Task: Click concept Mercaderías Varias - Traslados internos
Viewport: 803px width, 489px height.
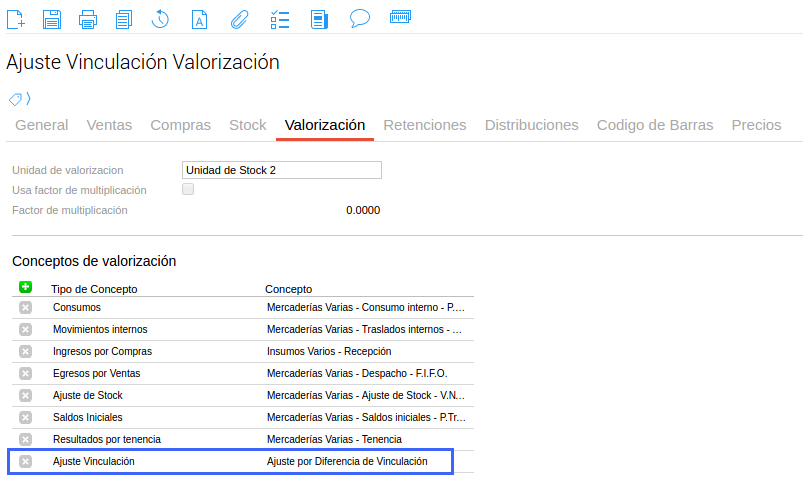Action: pyautogui.click(x=364, y=329)
